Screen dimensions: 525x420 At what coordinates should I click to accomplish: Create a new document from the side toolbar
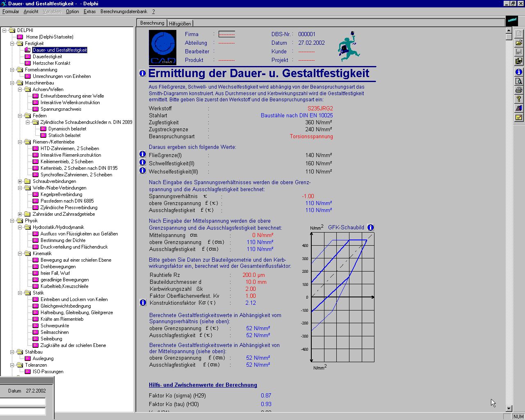[519, 34]
